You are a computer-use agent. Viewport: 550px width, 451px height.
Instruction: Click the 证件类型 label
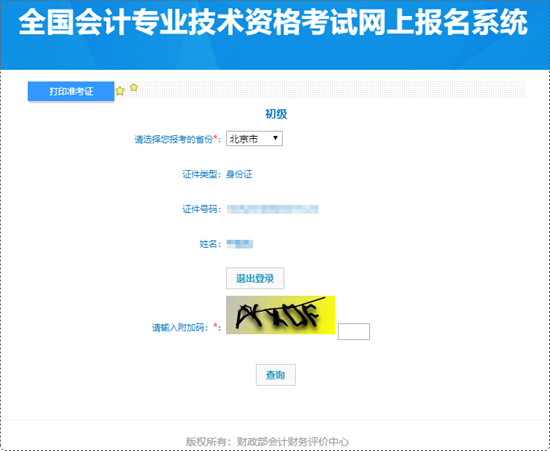[202, 174]
